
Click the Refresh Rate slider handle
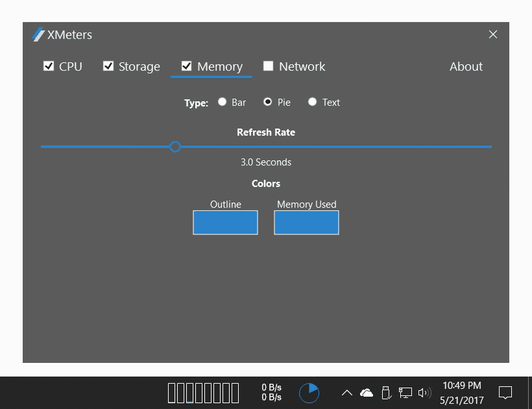(x=175, y=147)
